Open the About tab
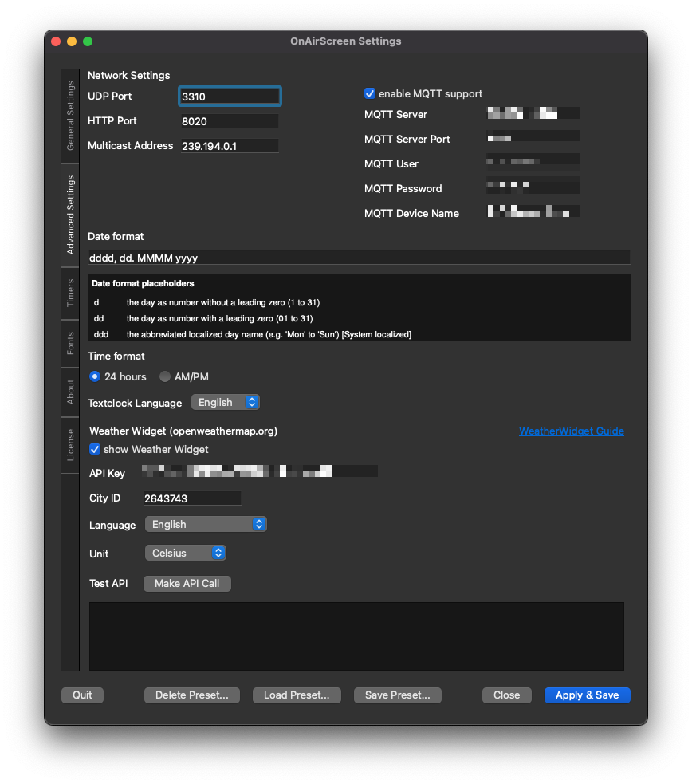 coord(70,392)
